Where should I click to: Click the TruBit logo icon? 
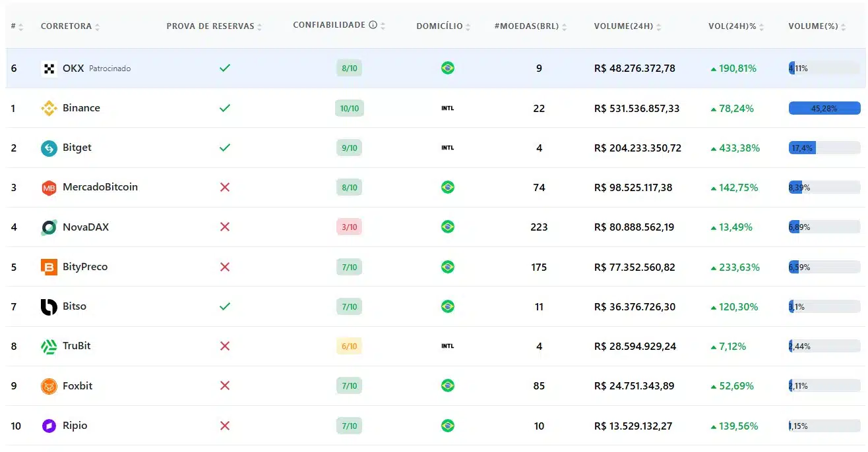(49, 347)
